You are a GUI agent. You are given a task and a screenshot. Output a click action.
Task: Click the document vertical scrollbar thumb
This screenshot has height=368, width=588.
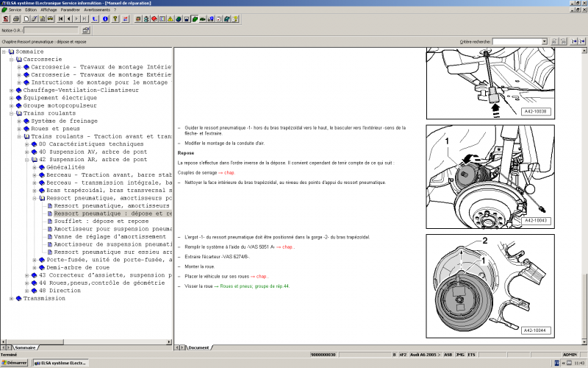(584, 305)
